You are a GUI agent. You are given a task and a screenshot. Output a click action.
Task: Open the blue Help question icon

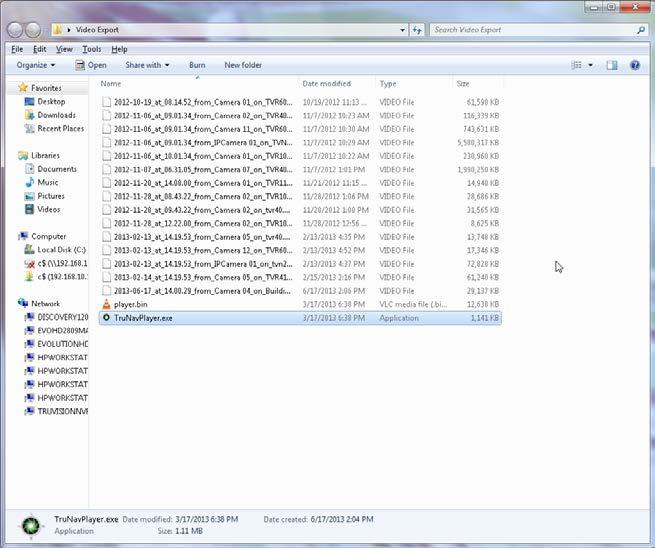[x=635, y=65]
